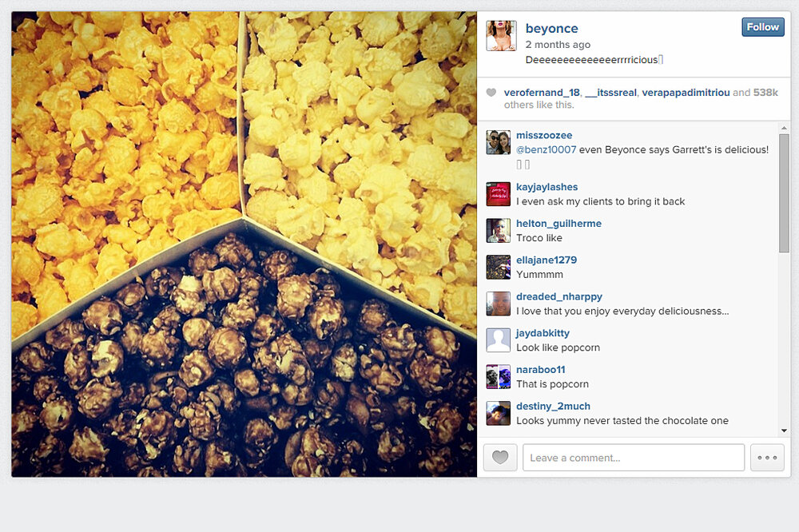The width and height of the screenshot is (799, 532).
Task: Click misszoozee's avatar icon
Action: [x=499, y=142]
